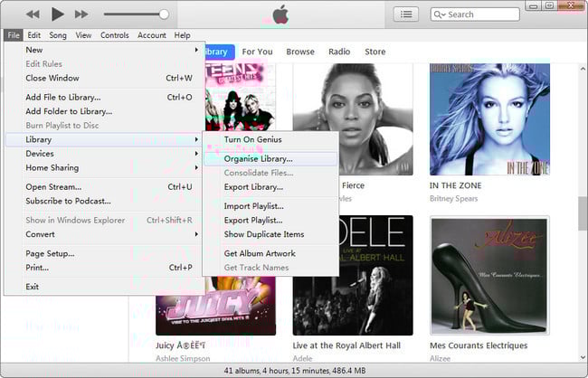Expand the Home Sharing submenu
The height and width of the screenshot is (378, 588).
(x=104, y=167)
